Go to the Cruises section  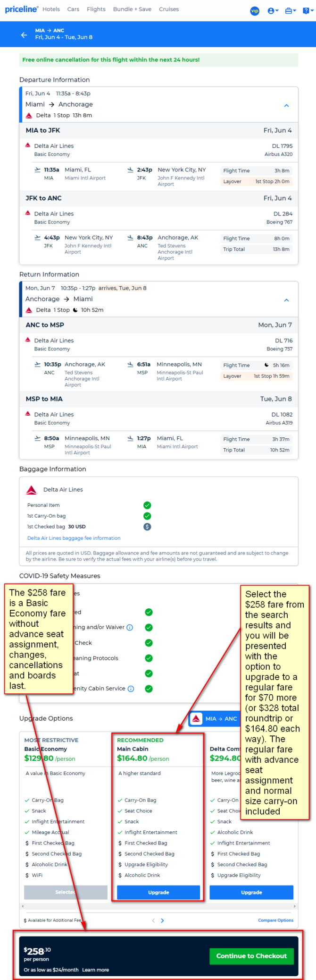click(x=169, y=9)
